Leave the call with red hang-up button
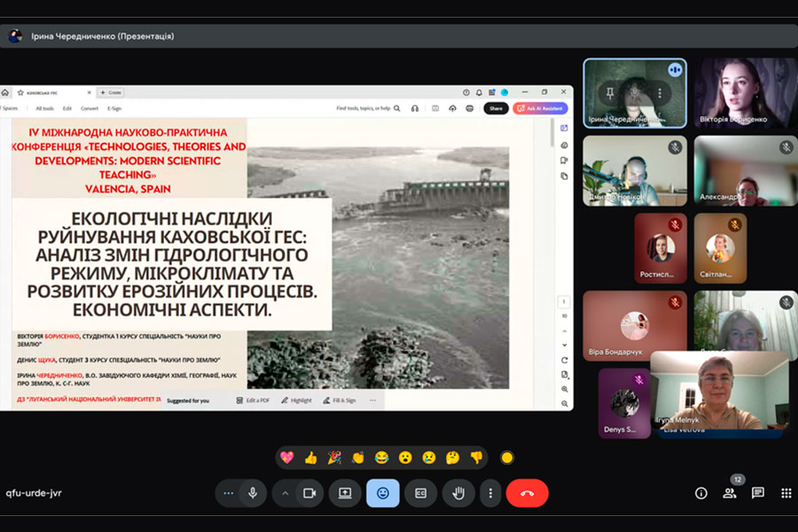Image resolution: width=798 pixels, height=532 pixels. [528, 493]
